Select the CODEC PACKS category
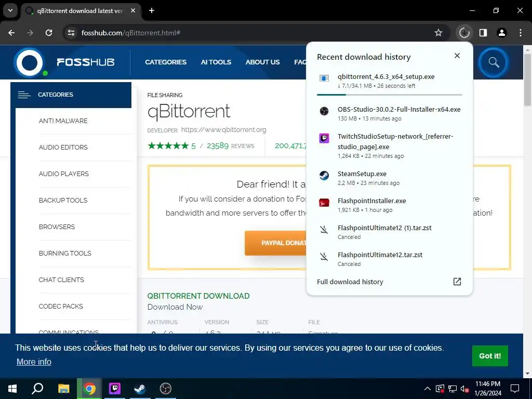 tap(61, 306)
